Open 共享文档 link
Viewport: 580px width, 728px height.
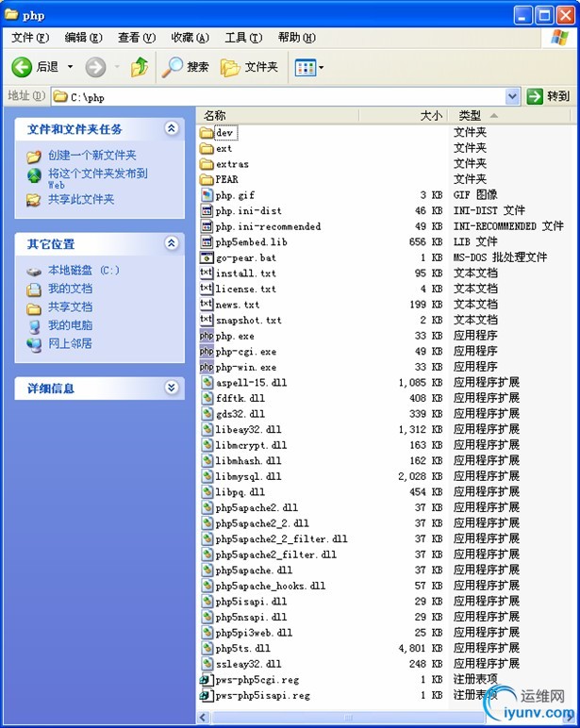70,306
